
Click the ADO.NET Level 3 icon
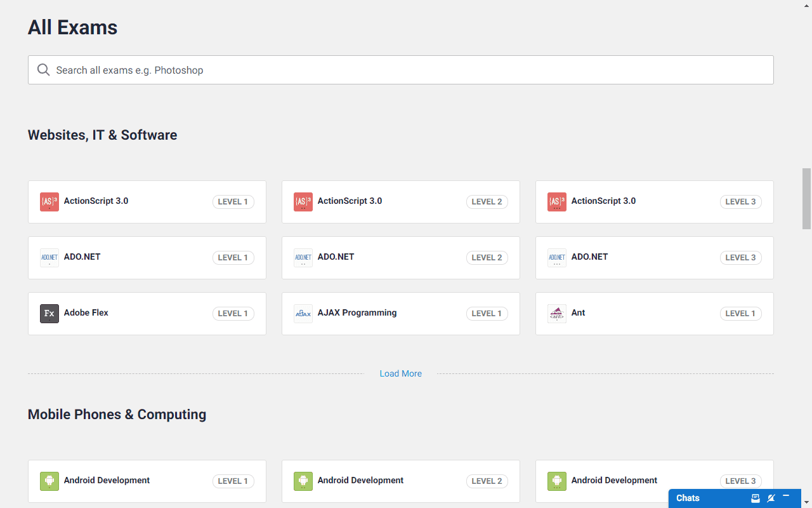click(557, 258)
